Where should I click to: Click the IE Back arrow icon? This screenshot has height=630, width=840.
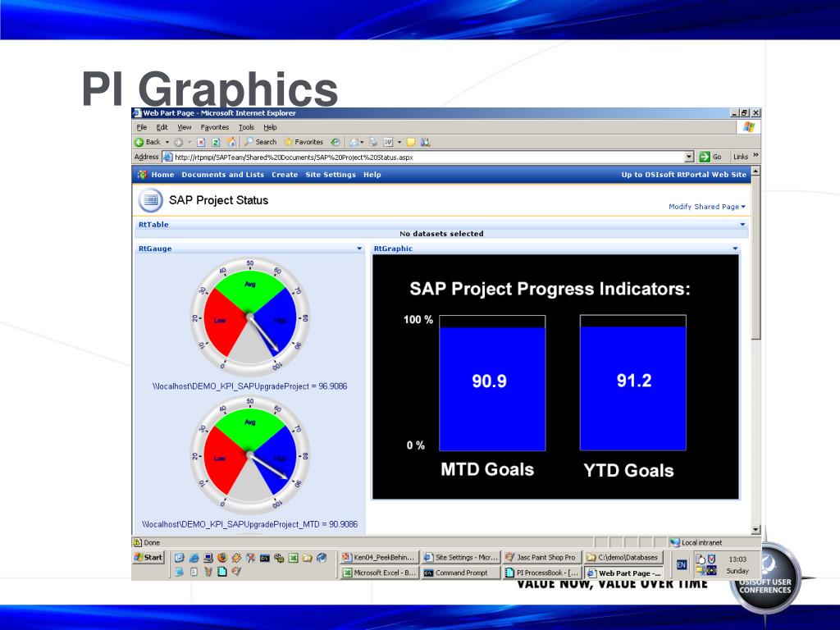tap(139, 142)
